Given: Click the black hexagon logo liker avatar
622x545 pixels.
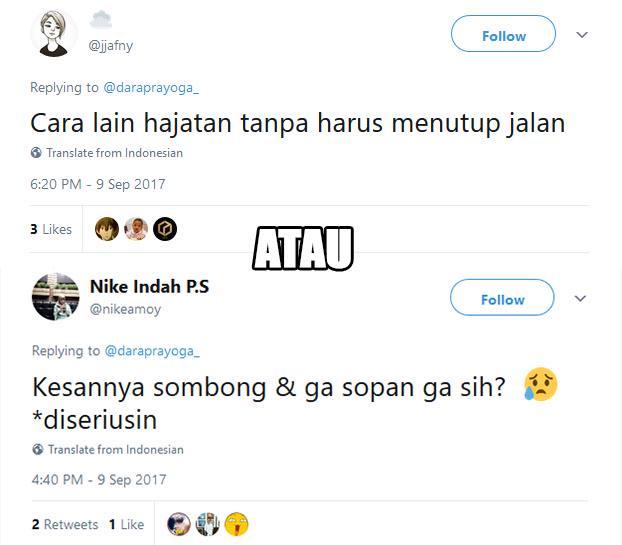Looking at the screenshot, I should tap(165, 229).
